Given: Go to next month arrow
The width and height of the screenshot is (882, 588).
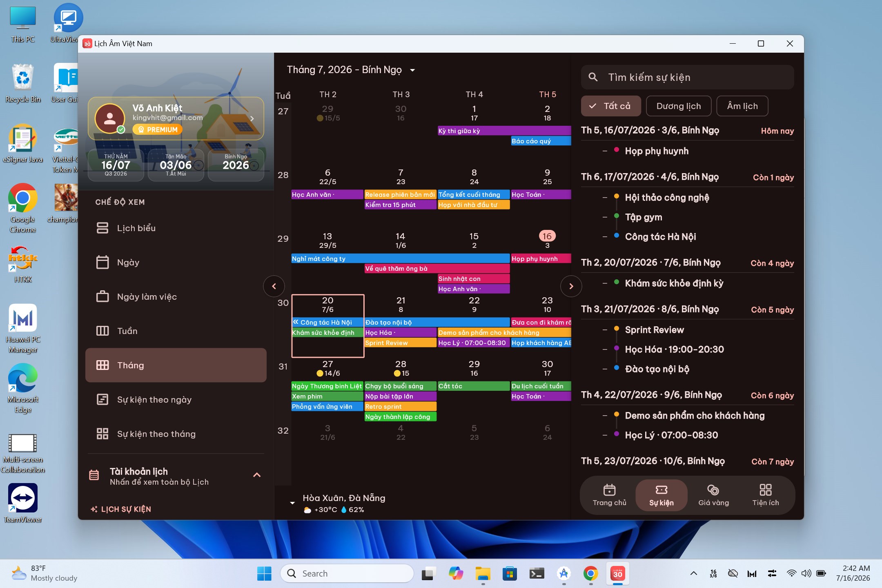Looking at the screenshot, I should click(571, 286).
